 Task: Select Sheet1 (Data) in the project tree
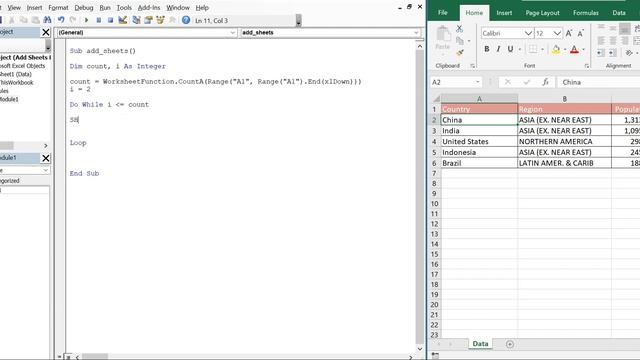[x=16, y=74]
